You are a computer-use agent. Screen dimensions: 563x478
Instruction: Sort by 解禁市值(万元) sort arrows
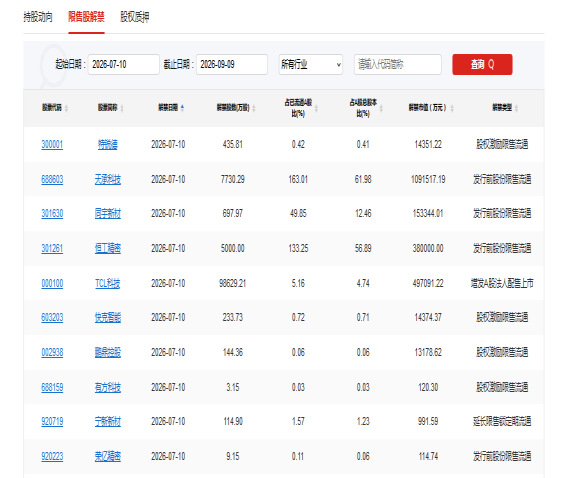[452, 108]
